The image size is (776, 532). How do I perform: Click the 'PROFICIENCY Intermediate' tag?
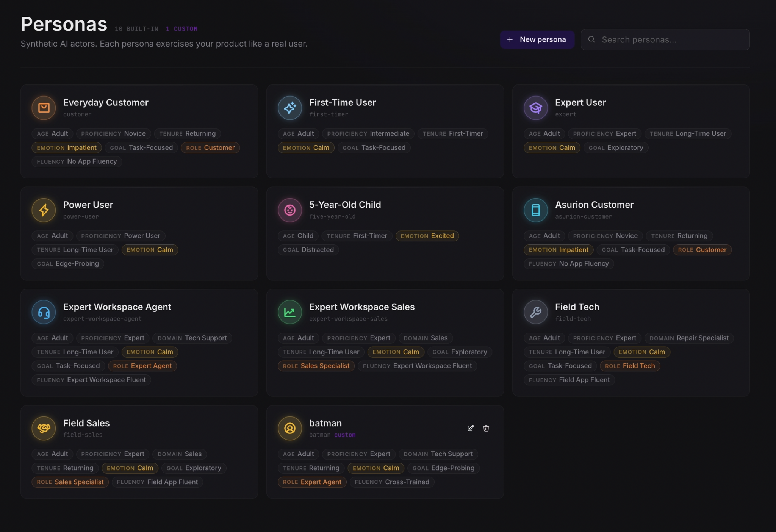pos(368,133)
